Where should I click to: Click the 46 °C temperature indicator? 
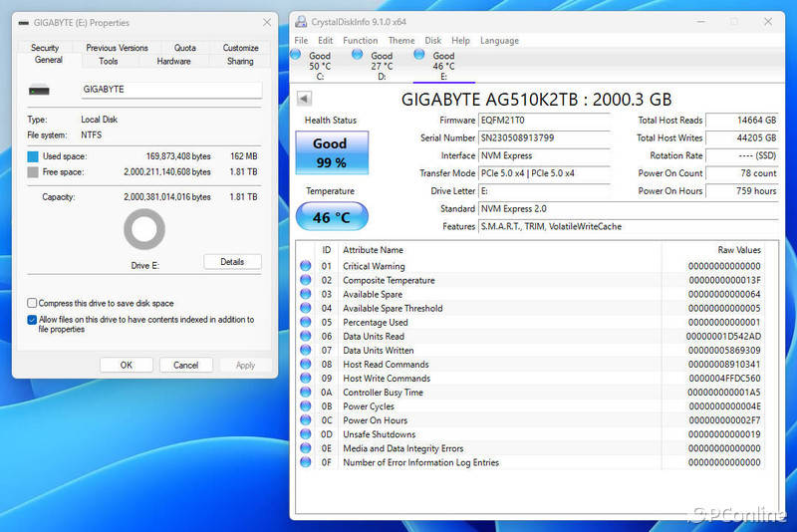click(x=331, y=216)
